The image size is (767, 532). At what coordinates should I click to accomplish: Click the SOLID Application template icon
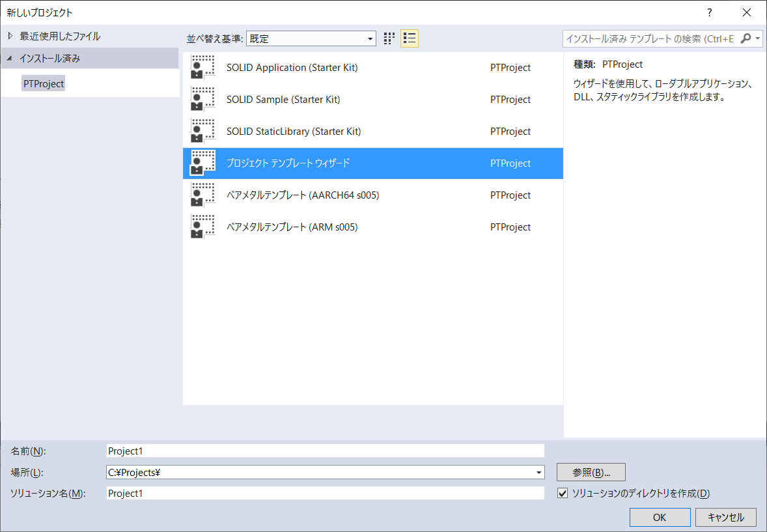(202, 68)
